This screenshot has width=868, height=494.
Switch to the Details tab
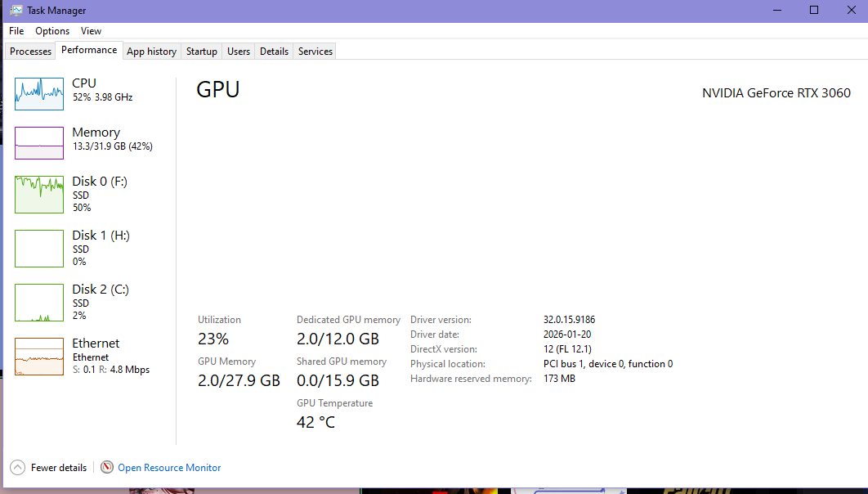point(274,52)
